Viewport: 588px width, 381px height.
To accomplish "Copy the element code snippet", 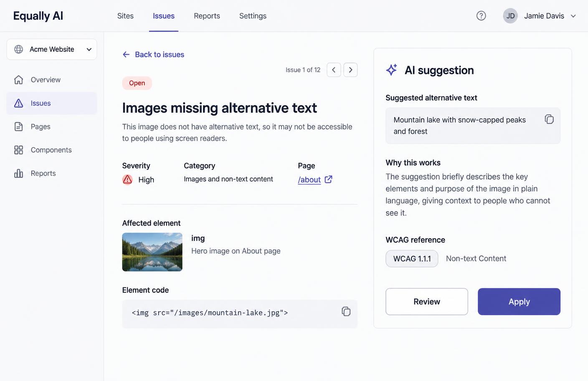I will pyautogui.click(x=346, y=311).
